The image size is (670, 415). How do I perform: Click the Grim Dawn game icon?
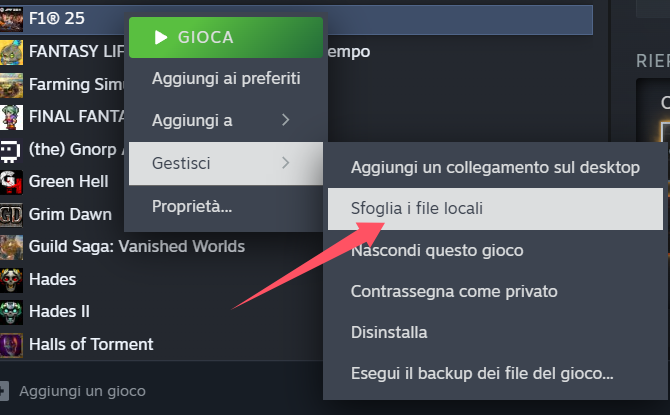pos(11,214)
